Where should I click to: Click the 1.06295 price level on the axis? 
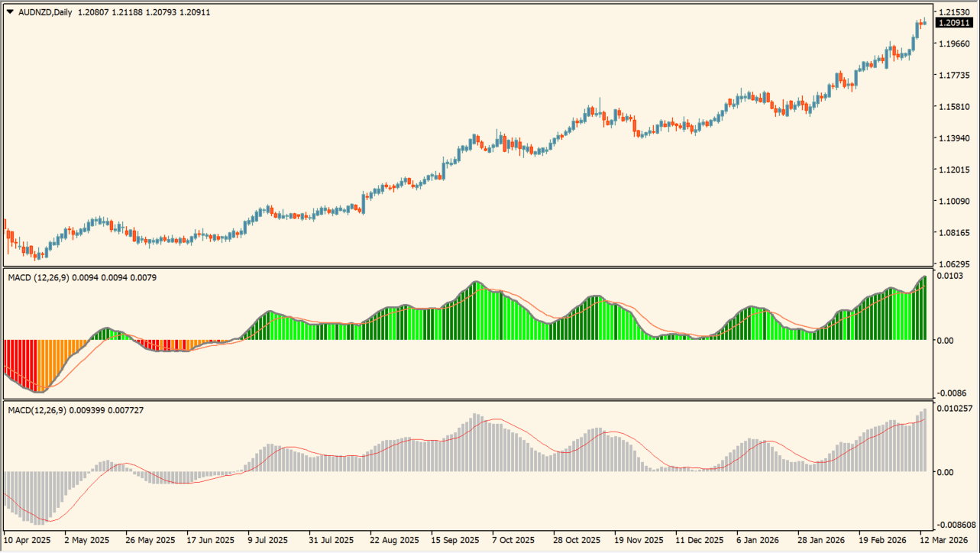(x=956, y=264)
